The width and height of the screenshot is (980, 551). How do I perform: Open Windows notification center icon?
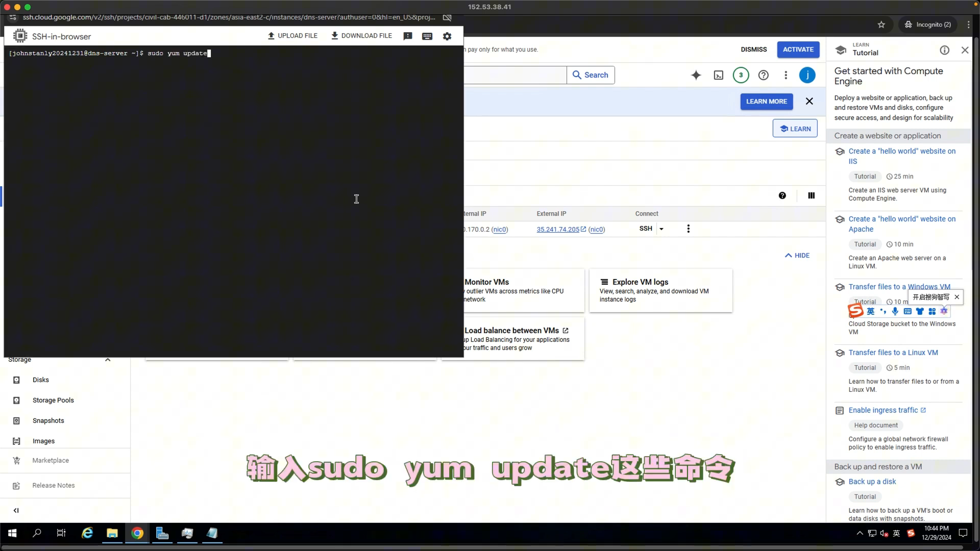click(x=963, y=533)
